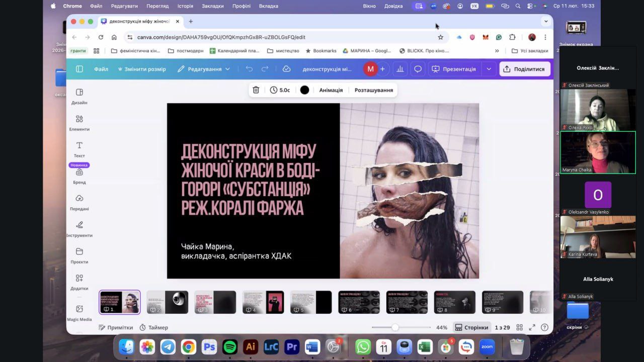Click the Анімація button
This screenshot has height=362, width=644.
click(x=331, y=90)
